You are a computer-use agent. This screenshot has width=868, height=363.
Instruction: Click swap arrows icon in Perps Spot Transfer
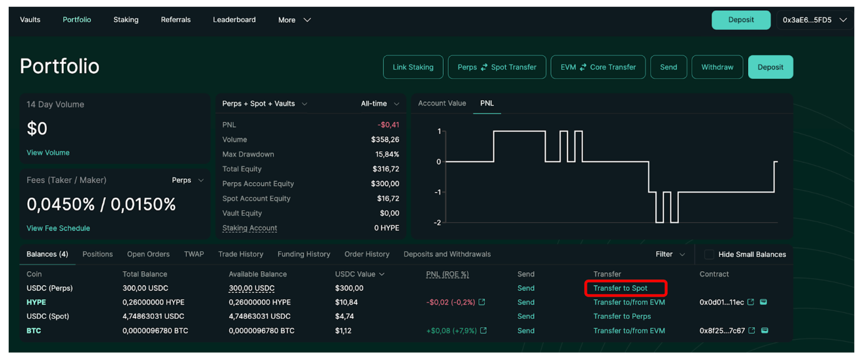pyautogui.click(x=484, y=67)
